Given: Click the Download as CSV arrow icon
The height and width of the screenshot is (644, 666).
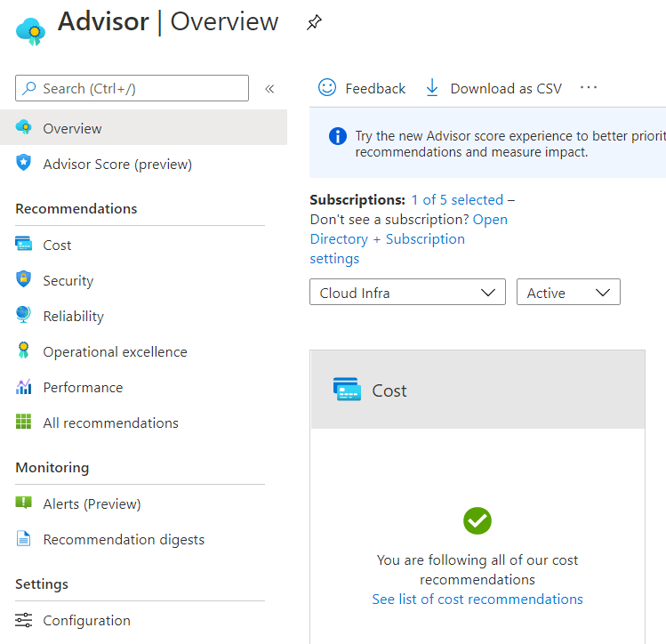Looking at the screenshot, I should point(432,87).
